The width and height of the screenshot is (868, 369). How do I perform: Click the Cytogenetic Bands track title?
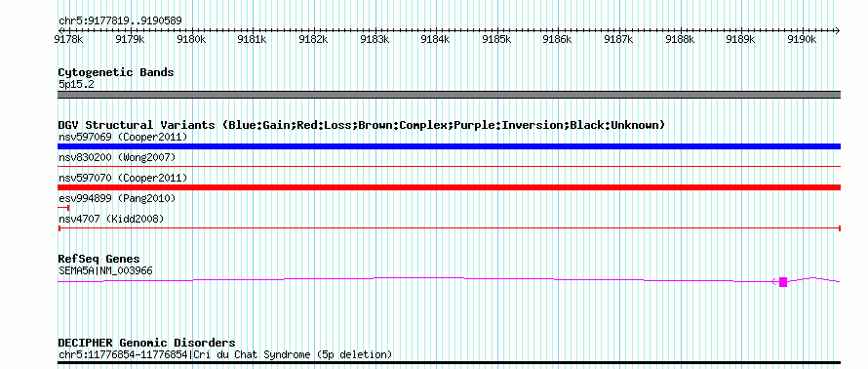click(x=116, y=72)
